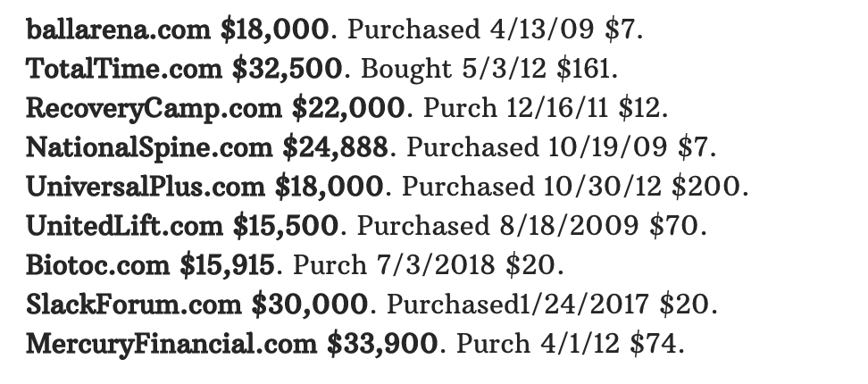
Task: Click the $200 purchase cost
Action: point(706,187)
